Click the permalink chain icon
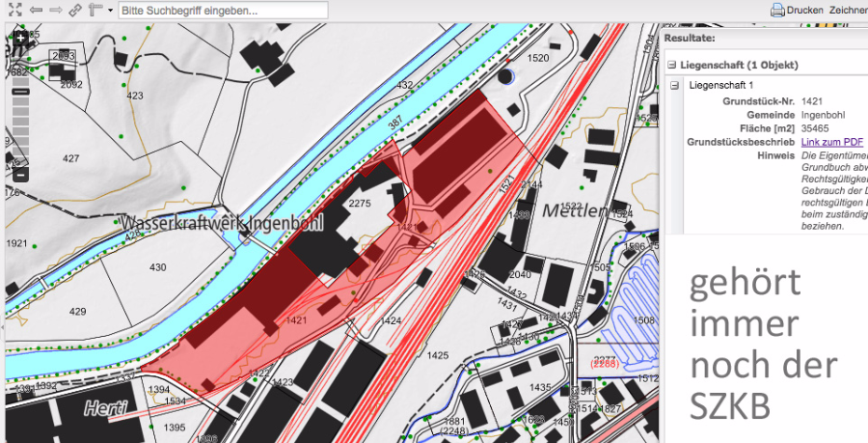The image size is (868, 443). (75, 10)
